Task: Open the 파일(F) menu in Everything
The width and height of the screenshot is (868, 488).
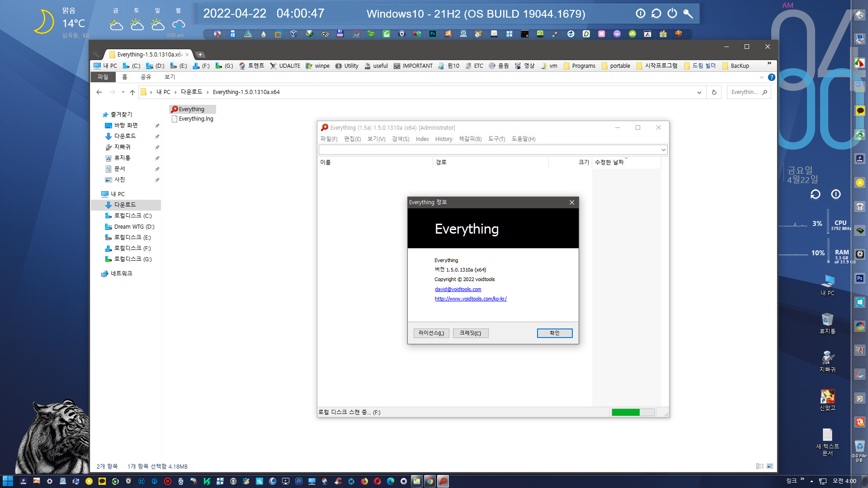Action: 329,139
